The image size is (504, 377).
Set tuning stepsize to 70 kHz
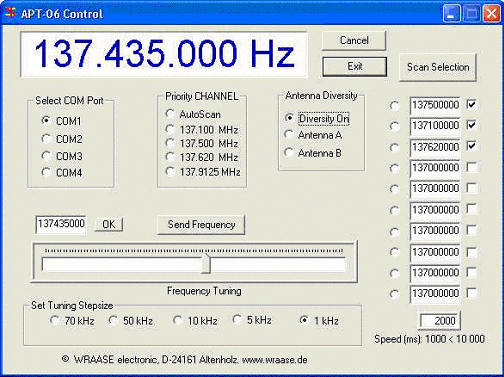pyautogui.click(x=72, y=321)
